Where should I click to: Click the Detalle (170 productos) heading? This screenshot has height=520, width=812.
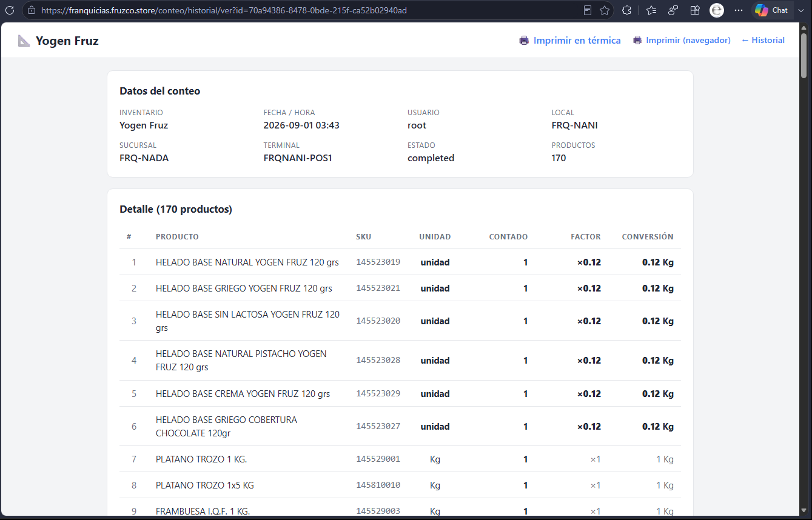(176, 209)
